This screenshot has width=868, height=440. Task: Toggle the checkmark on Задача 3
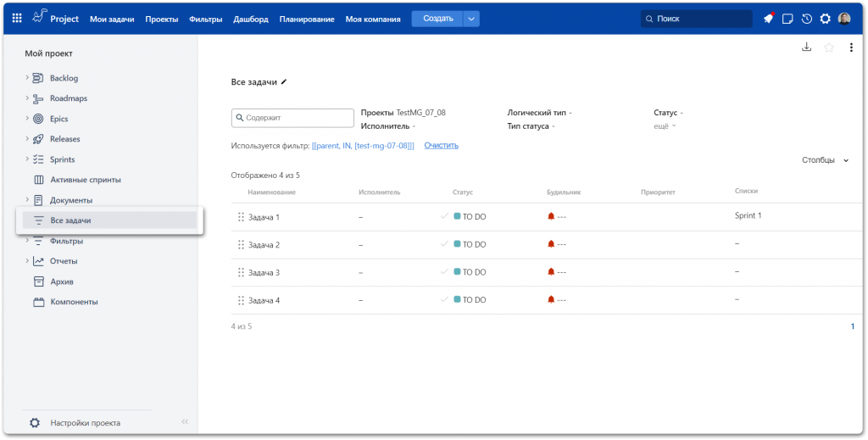[x=444, y=272]
